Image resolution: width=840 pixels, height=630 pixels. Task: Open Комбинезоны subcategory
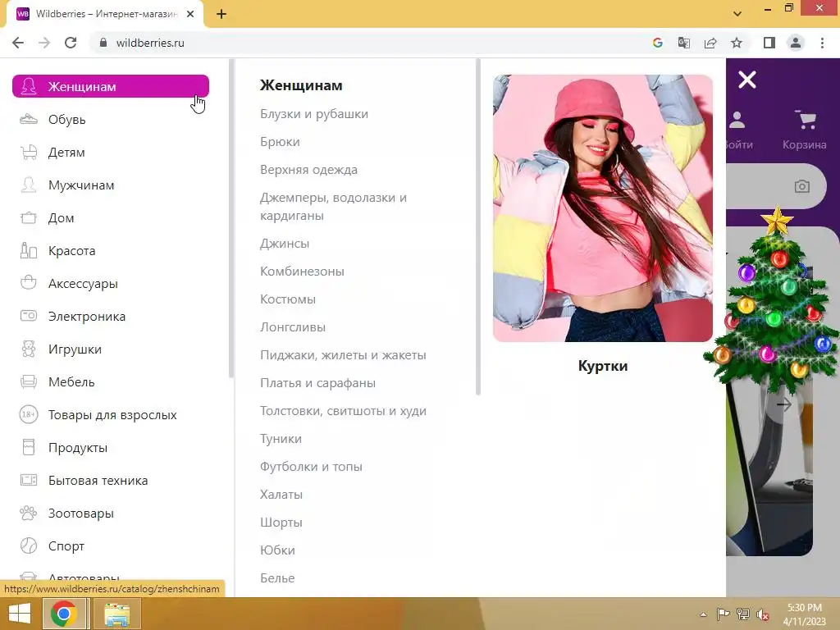[x=302, y=271]
